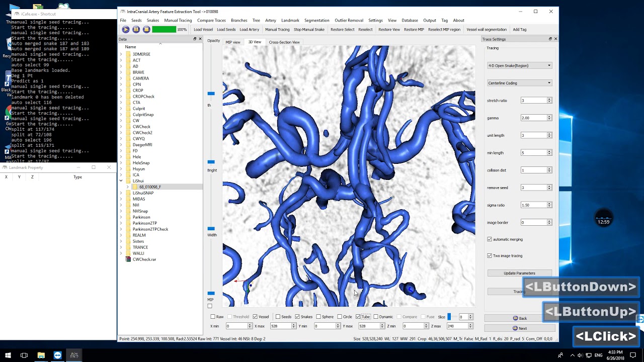Undock the Trace Settings panel

[550, 39]
